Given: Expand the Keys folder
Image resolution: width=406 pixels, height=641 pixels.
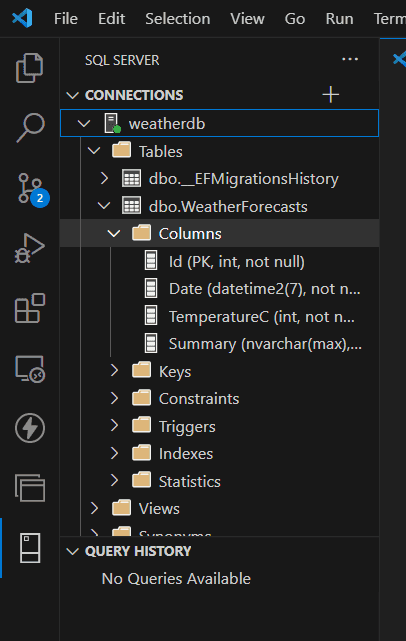Looking at the screenshot, I should [x=115, y=370].
